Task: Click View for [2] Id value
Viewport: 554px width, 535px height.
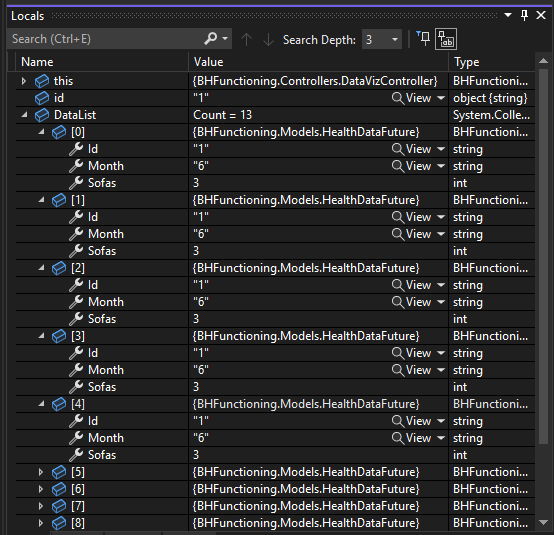Action: click(x=412, y=285)
